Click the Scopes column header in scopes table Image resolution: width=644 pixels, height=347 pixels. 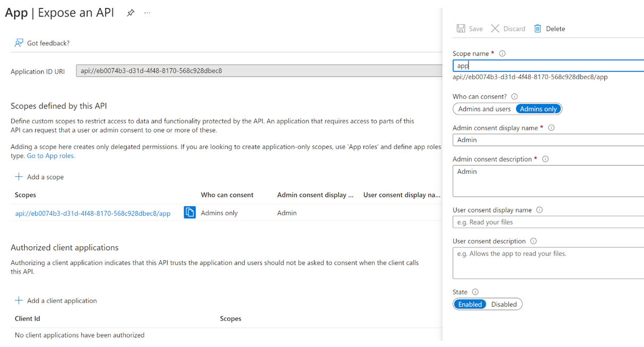[x=25, y=195]
